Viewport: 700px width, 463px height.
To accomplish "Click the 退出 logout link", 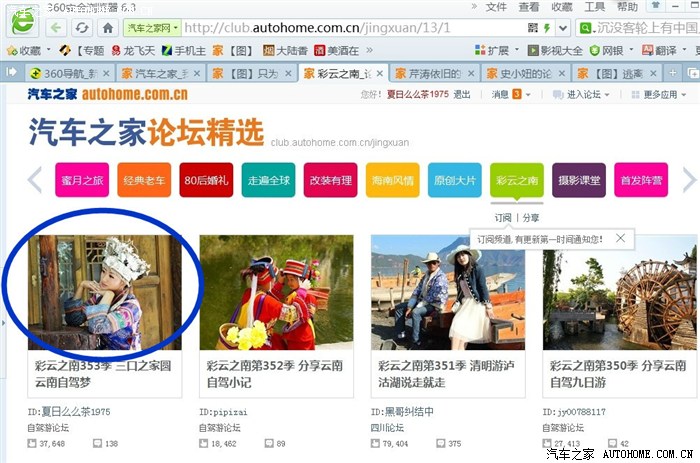I will [462, 95].
